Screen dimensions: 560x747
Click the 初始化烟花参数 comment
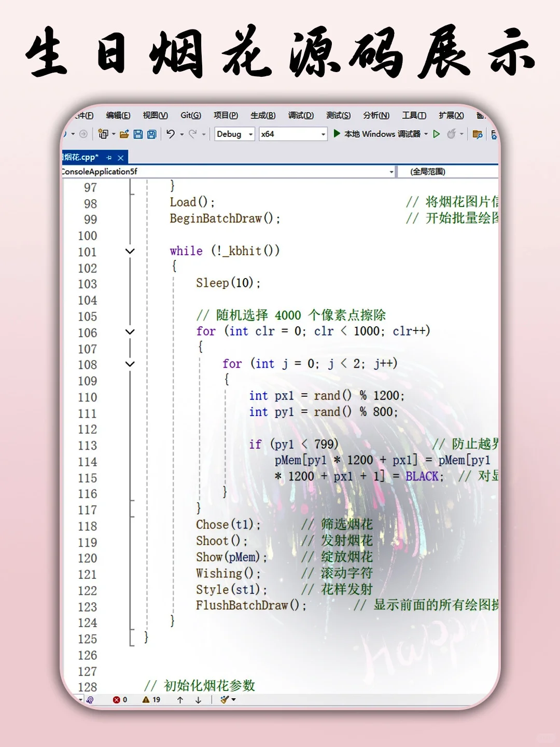[x=200, y=686]
